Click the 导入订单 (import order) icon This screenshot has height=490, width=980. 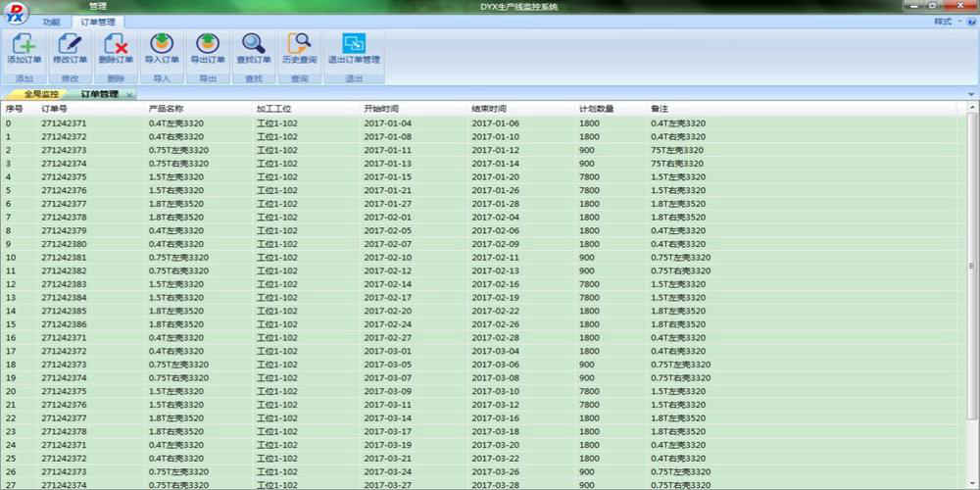pos(162,44)
